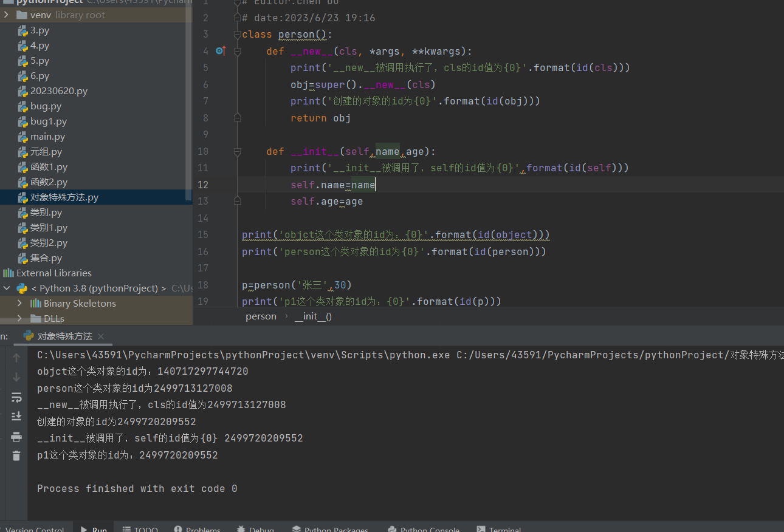Expand the Binary Skeletons node
Image resolution: width=784 pixels, height=532 pixels.
pos(19,303)
